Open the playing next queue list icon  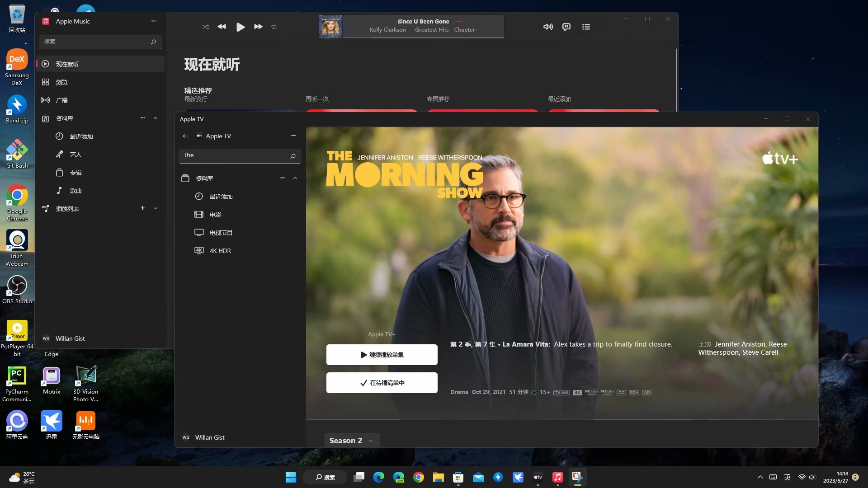[586, 27]
